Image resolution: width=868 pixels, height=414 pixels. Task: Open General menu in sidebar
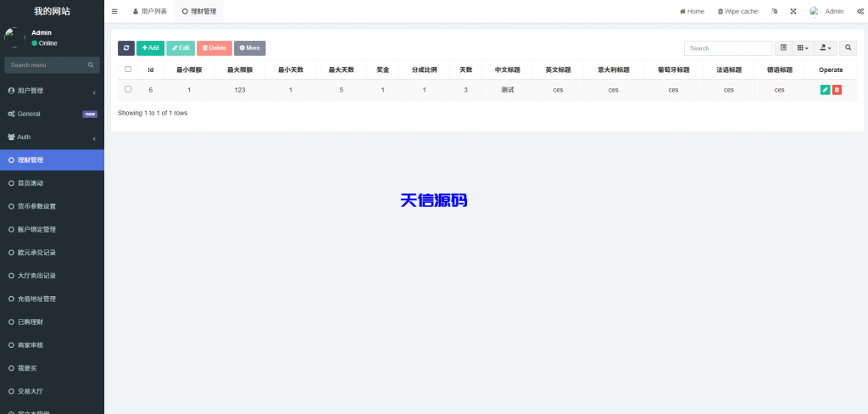[52, 115]
